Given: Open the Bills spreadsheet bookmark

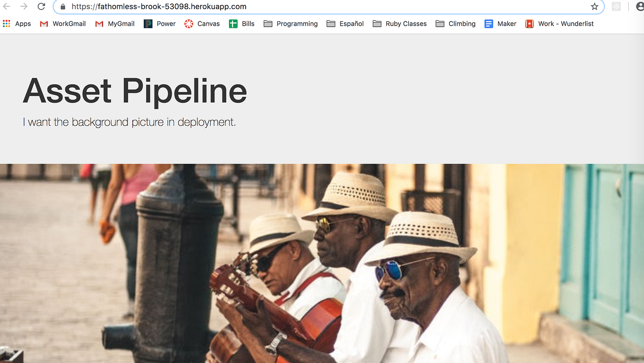Looking at the screenshot, I should (x=242, y=24).
